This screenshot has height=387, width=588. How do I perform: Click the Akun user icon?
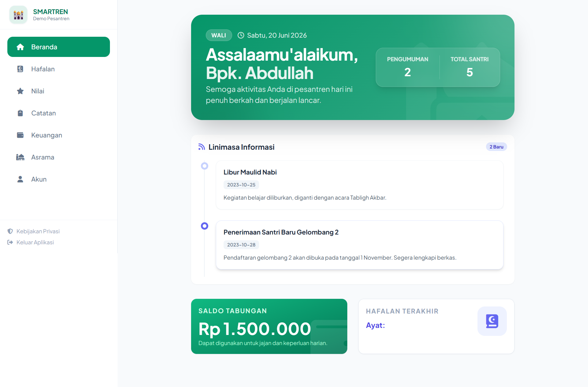click(x=20, y=179)
